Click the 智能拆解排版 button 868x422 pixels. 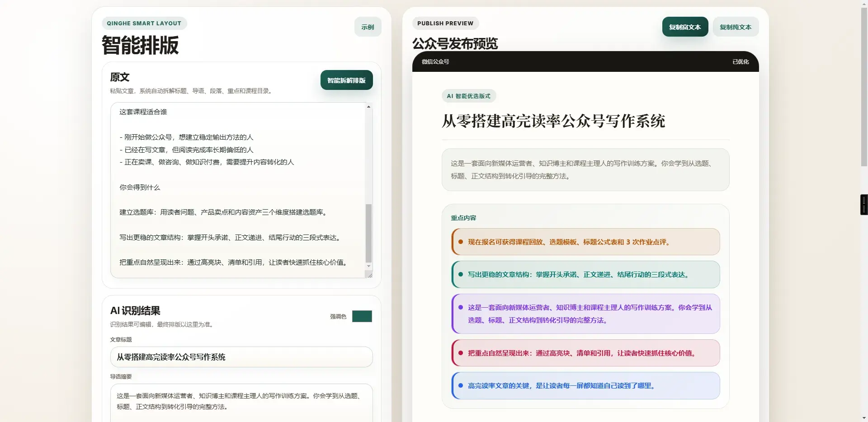(x=346, y=80)
